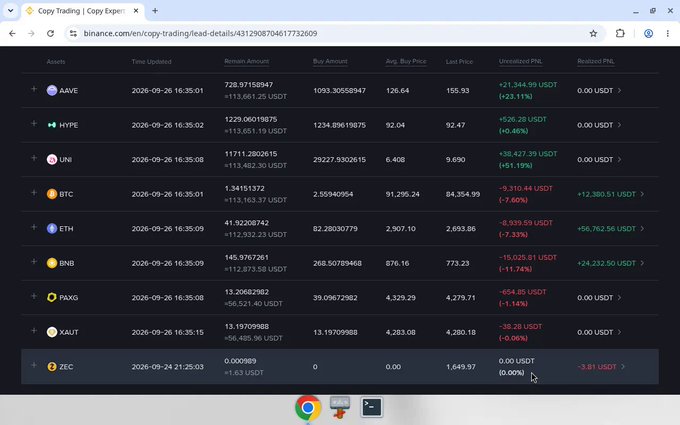The image size is (680, 425).
Task: Go back in browser history
Action: coord(12,33)
